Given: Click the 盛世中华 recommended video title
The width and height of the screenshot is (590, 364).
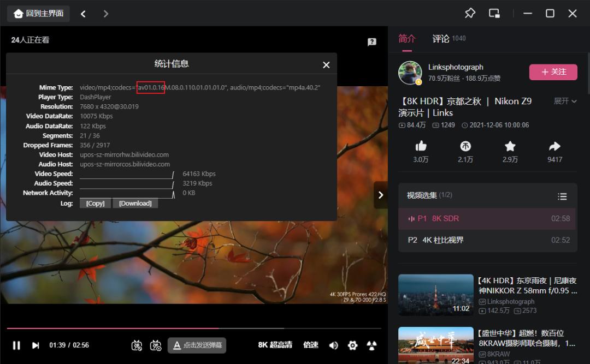Looking at the screenshot, I should [x=527, y=338].
